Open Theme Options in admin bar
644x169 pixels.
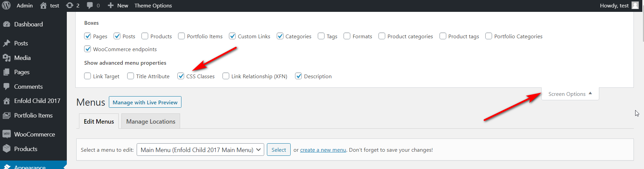point(153,5)
